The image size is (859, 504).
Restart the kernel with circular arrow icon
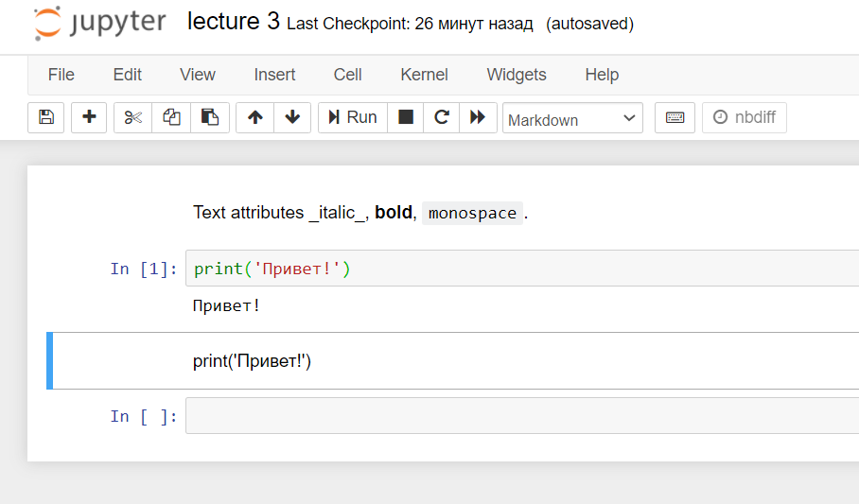(x=441, y=117)
